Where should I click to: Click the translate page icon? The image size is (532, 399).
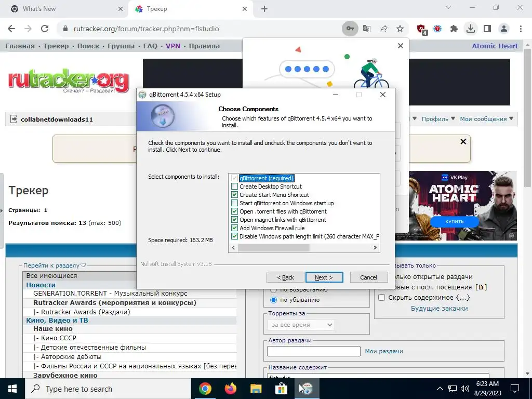point(367,29)
